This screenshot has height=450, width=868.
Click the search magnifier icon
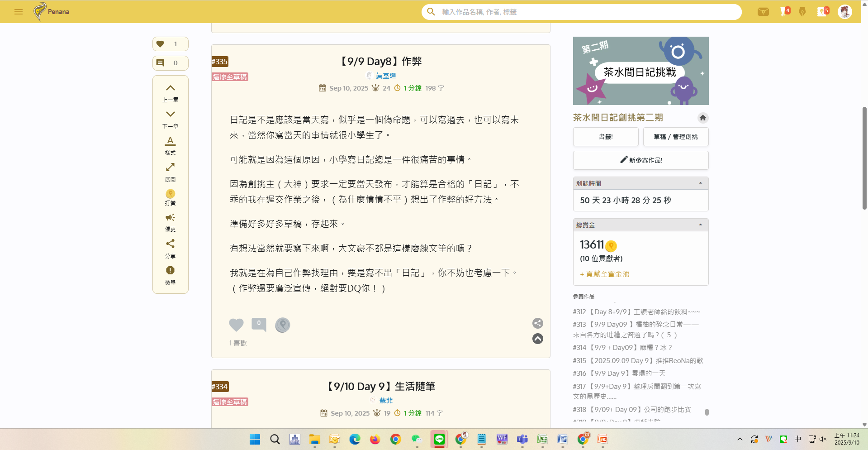[431, 12]
